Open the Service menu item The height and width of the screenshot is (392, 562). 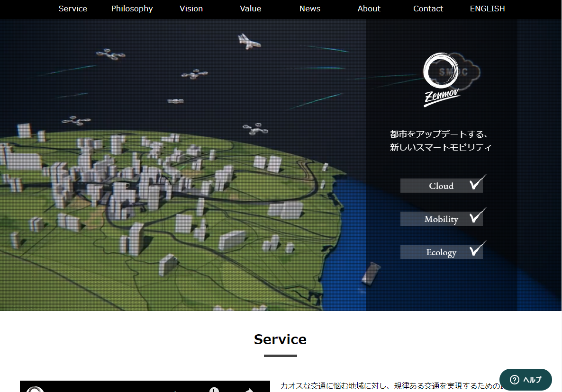[73, 9]
